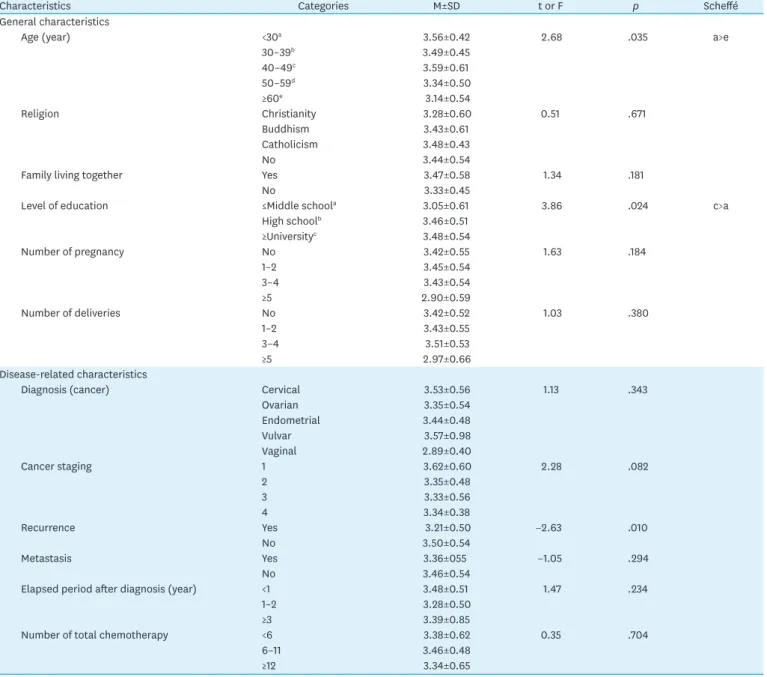
Task: Click the '3.39±0.85' value
Action: coord(446,620)
